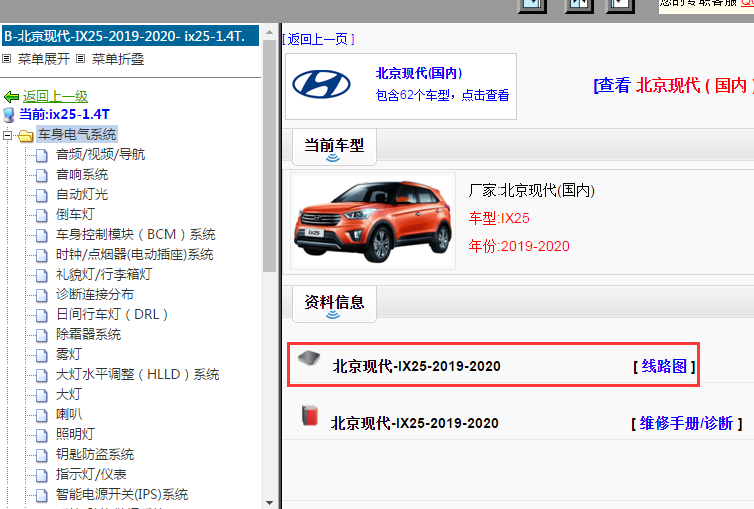This screenshot has width=754, height=509.
Task: Collapse the 车身电气系统 tree node
Action: coord(7,136)
